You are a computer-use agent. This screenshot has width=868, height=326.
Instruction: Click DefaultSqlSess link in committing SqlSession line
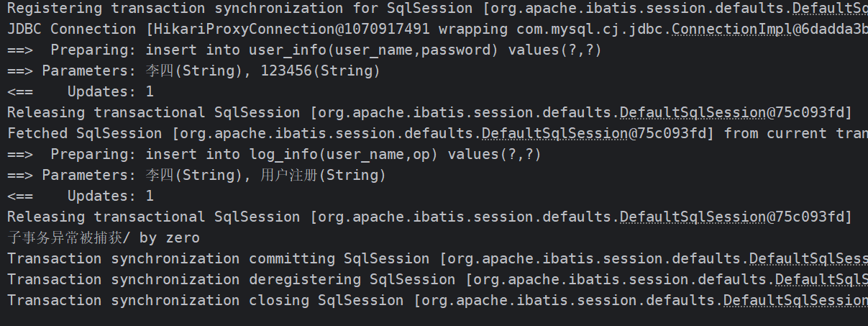[x=808, y=258]
